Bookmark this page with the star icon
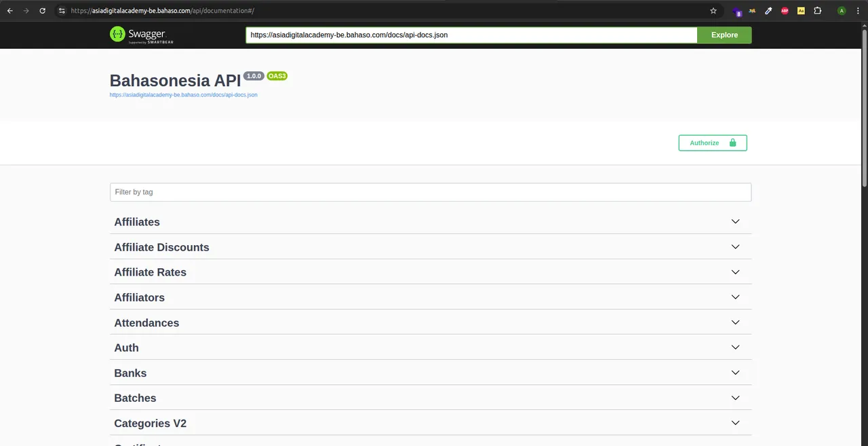This screenshot has width=868, height=446. (x=713, y=11)
